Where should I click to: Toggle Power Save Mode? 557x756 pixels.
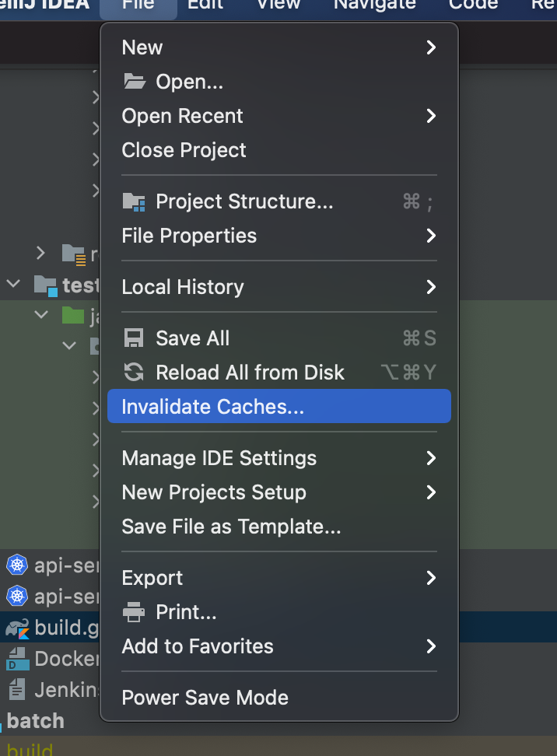coord(205,698)
